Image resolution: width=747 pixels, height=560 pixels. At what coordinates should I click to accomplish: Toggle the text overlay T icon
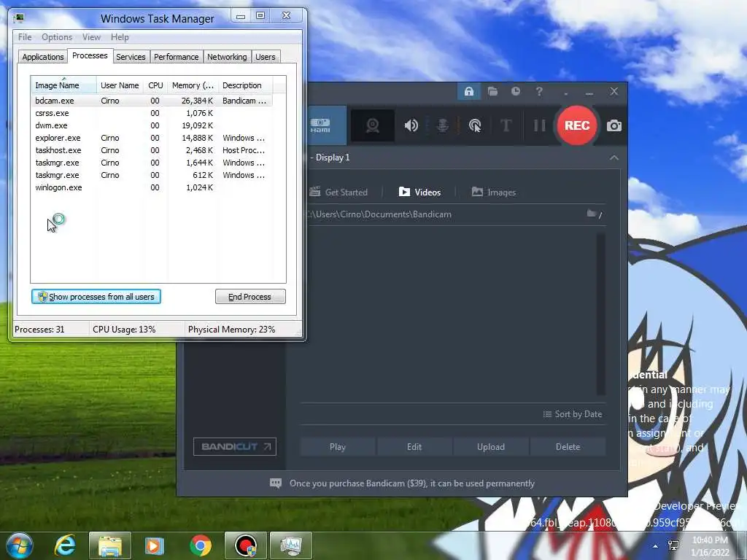506,125
